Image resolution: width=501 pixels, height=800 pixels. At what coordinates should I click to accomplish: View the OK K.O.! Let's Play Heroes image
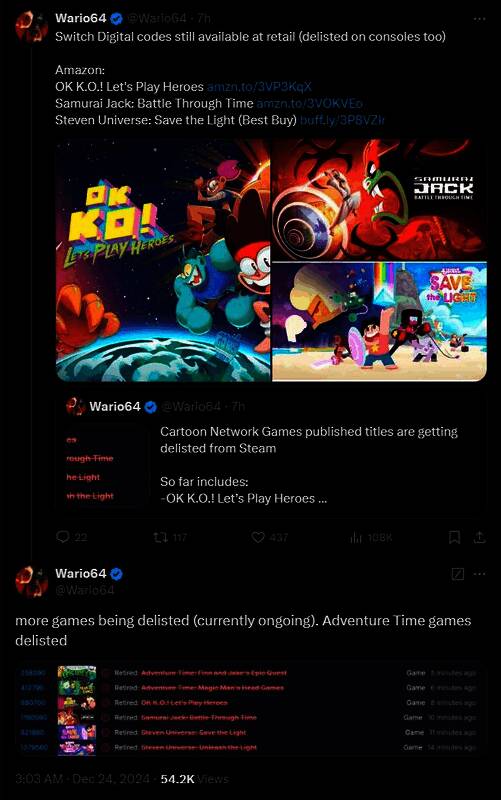click(163, 260)
